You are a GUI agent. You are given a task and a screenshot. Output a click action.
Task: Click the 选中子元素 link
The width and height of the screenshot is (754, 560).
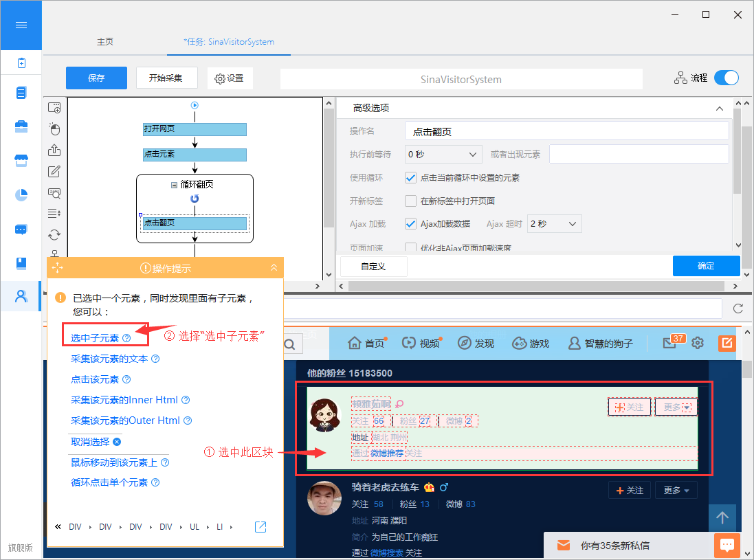[x=95, y=338]
